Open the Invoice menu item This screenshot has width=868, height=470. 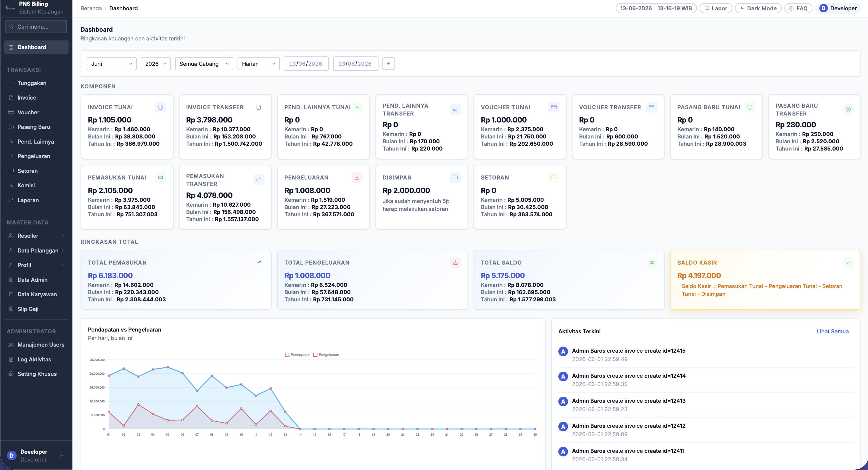click(37, 98)
